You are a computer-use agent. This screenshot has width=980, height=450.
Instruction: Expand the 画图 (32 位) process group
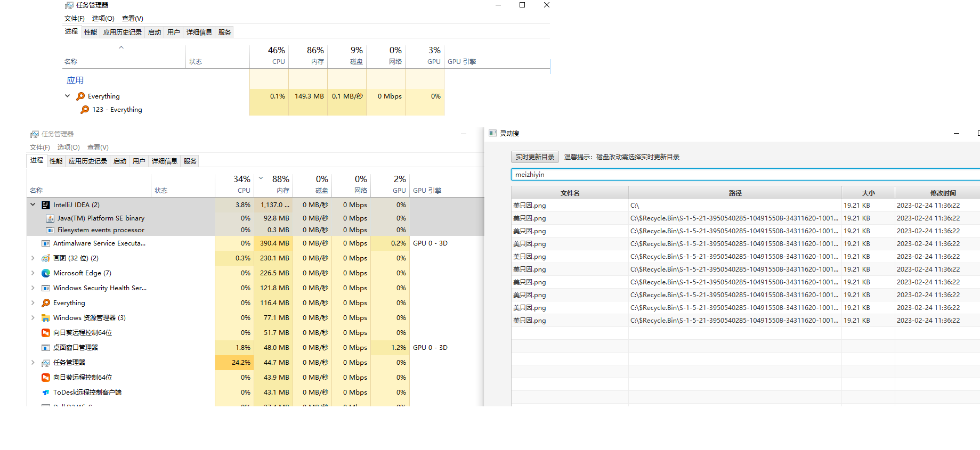point(33,258)
